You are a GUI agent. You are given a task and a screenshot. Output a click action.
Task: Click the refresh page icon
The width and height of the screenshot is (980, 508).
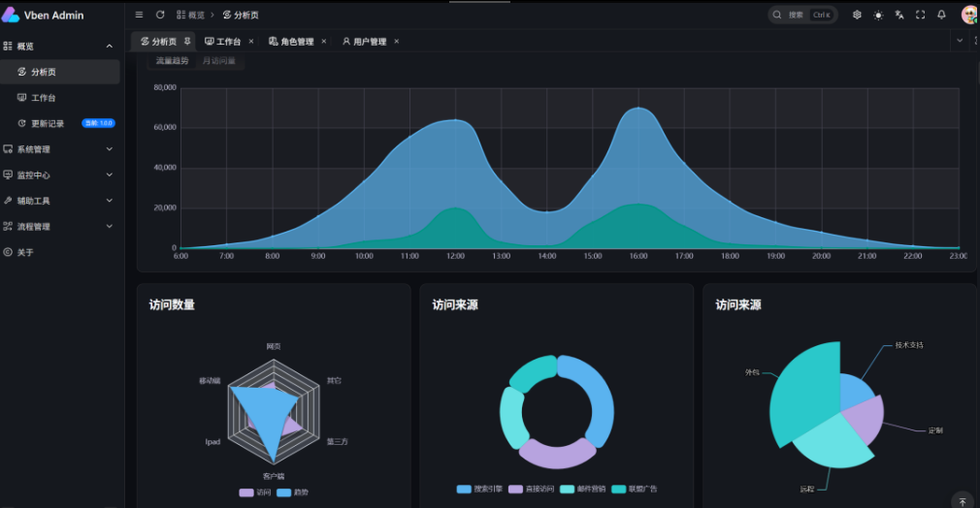(160, 15)
